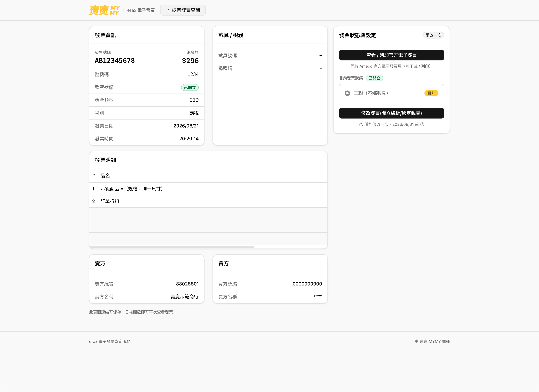Click the 買方 card heading
The width and height of the screenshot is (539, 392).
point(223,263)
